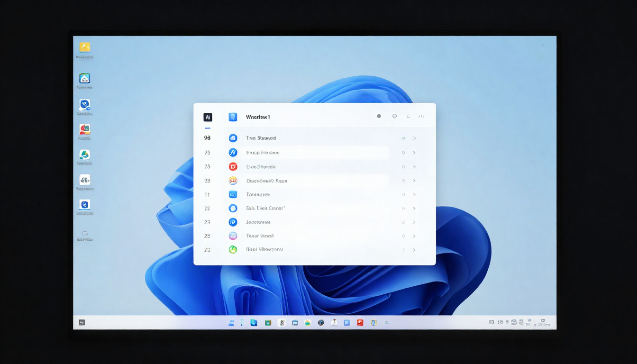This screenshot has width=637, height=364.
Task: Click the number "11" in the list
Action: tap(207, 194)
